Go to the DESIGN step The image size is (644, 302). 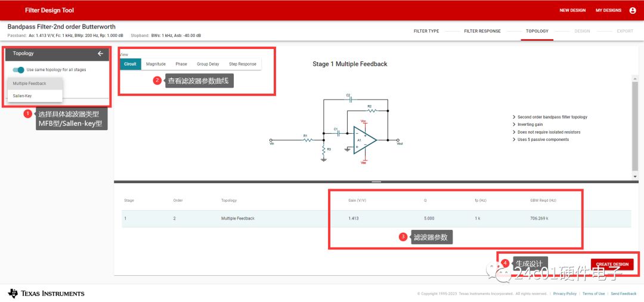pos(582,31)
